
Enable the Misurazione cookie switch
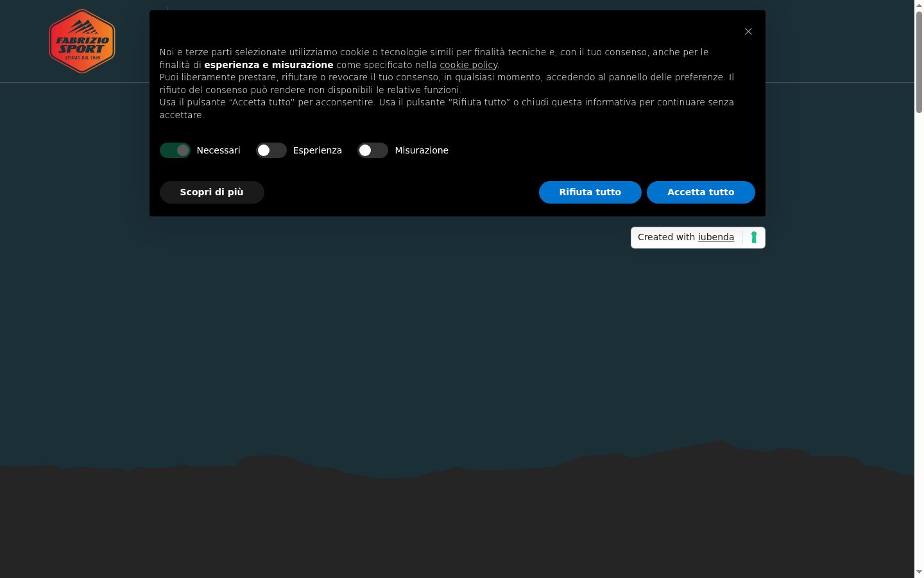pos(373,150)
